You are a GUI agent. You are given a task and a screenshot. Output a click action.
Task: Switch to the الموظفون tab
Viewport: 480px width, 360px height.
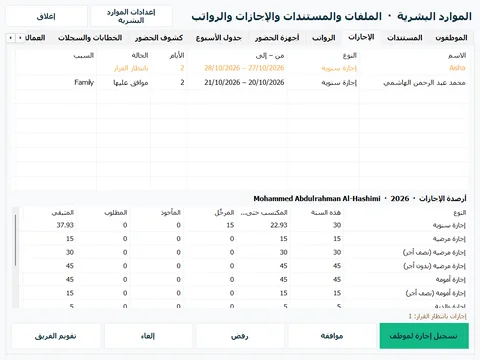451,38
